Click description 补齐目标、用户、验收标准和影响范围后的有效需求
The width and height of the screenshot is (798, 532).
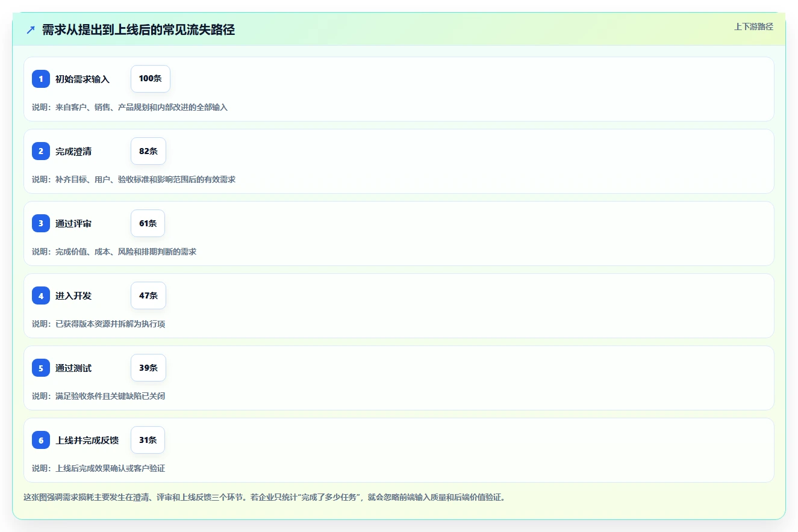[x=145, y=179]
